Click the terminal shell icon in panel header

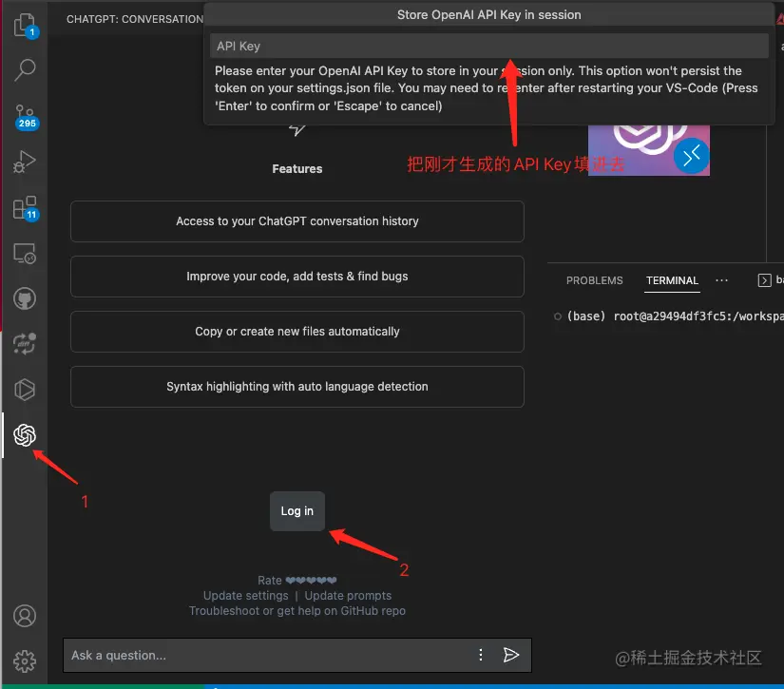pos(764,280)
